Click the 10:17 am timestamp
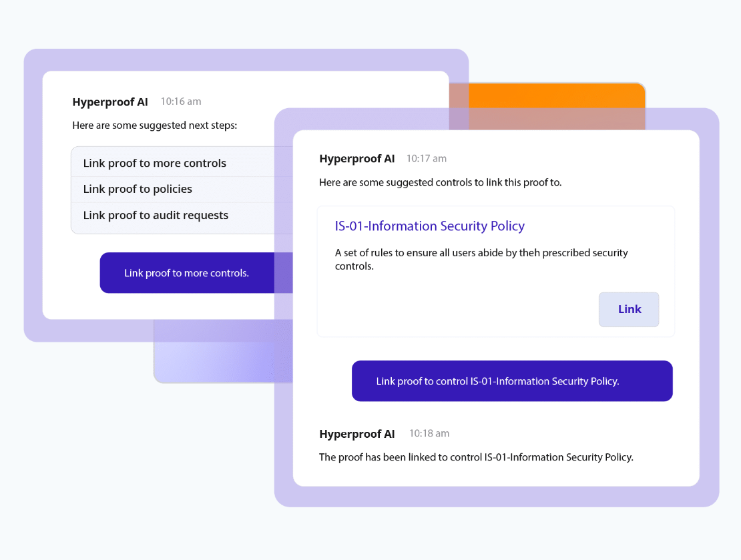 coord(427,158)
